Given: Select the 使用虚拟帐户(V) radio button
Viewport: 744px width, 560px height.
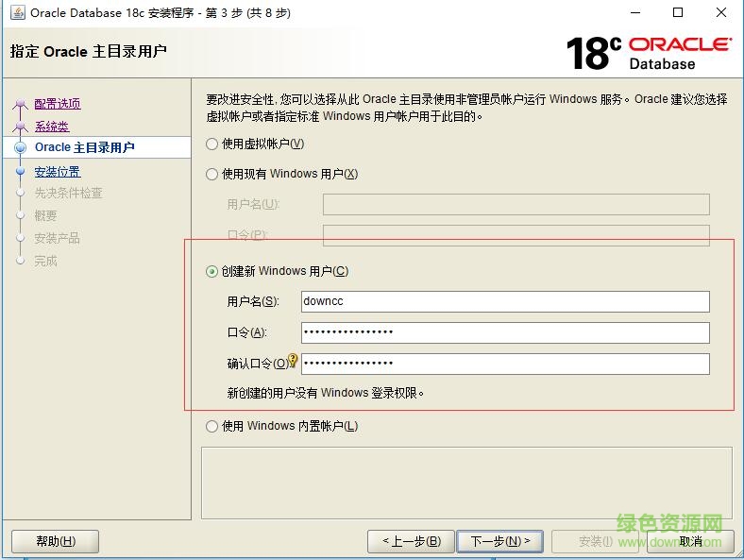Looking at the screenshot, I should click(x=211, y=144).
